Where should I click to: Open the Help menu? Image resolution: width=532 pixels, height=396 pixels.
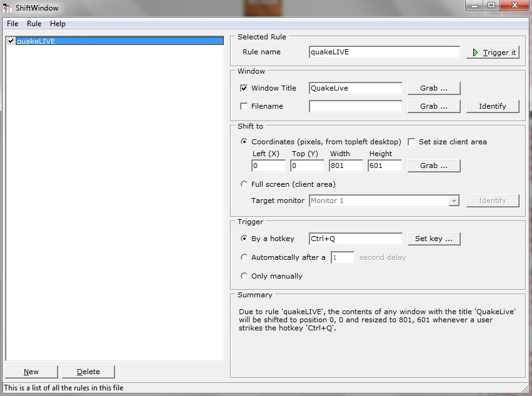(x=58, y=24)
